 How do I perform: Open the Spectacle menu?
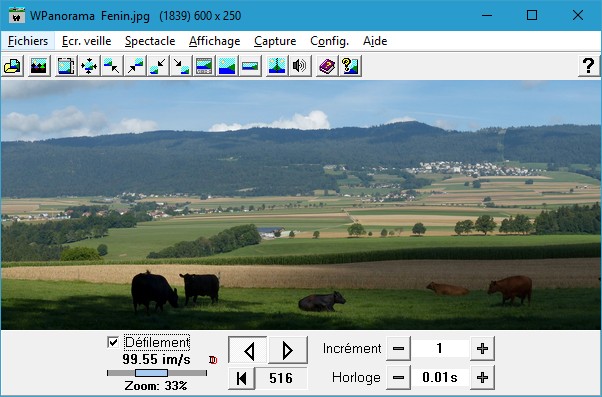pos(150,41)
